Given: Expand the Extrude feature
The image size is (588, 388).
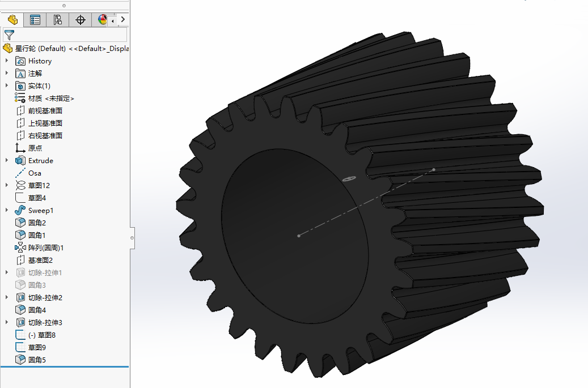Looking at the screenshot, I should 6,160.
